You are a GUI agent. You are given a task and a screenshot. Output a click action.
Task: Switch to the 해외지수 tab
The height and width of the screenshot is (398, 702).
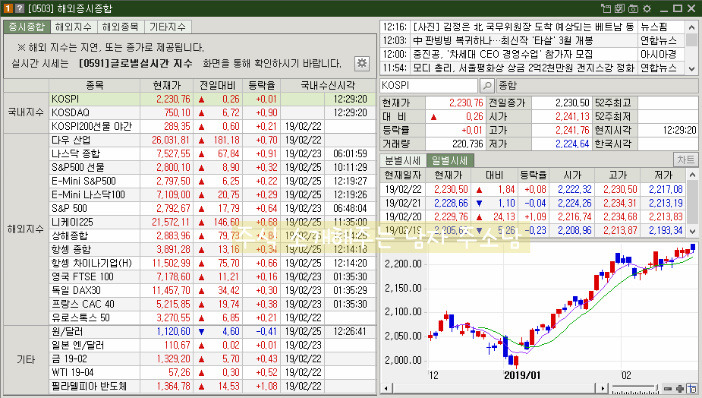(73, 27)
